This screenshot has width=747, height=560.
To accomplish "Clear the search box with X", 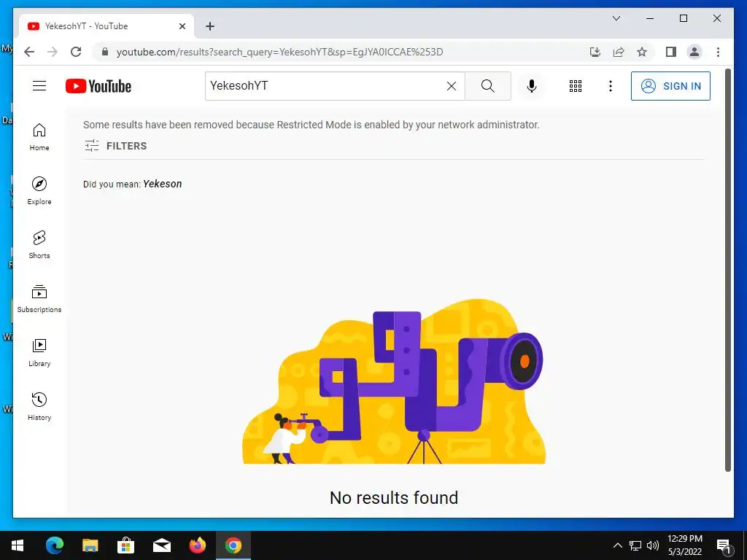I will tap(451, 86).
